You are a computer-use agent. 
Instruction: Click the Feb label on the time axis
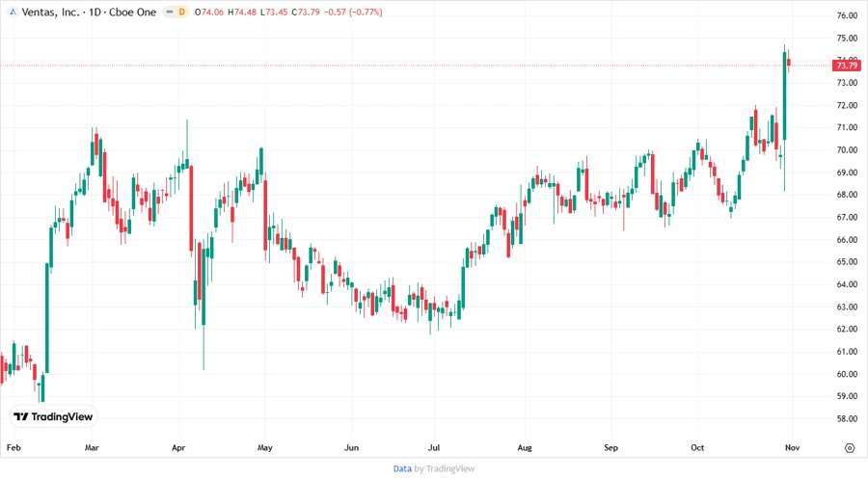click(x=14, y=447)
